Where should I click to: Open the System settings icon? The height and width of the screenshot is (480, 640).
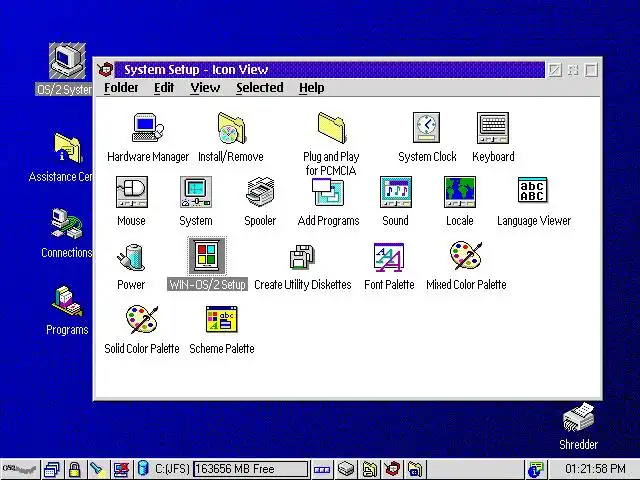pos(196,192)
